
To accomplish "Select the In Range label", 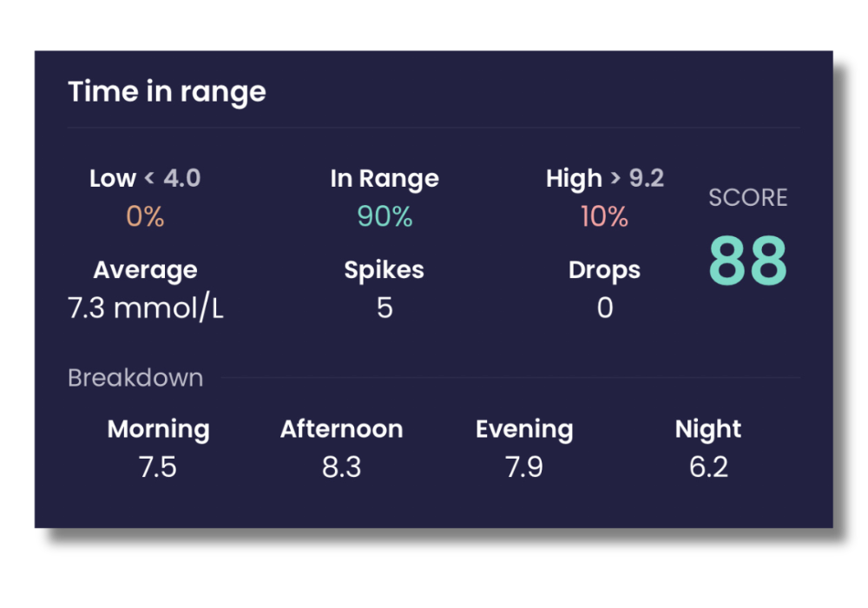I will point(384,178).
